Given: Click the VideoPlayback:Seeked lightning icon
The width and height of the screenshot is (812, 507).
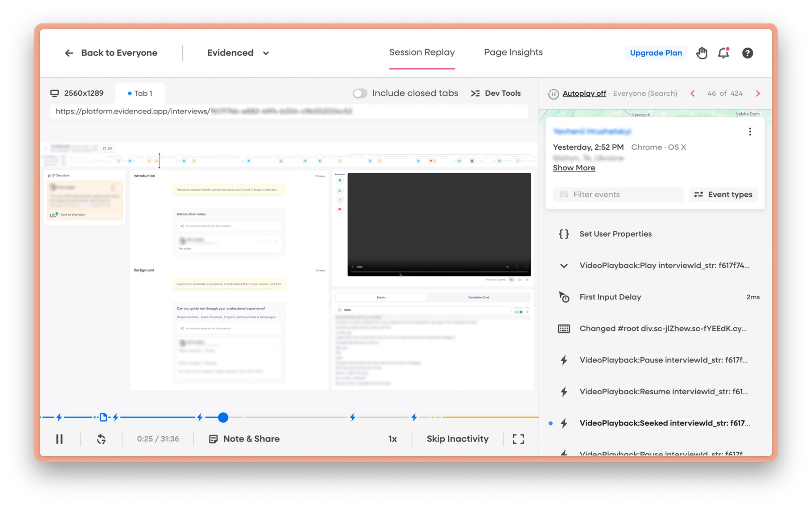Looking at the screenshot, I should click(564, 423).
